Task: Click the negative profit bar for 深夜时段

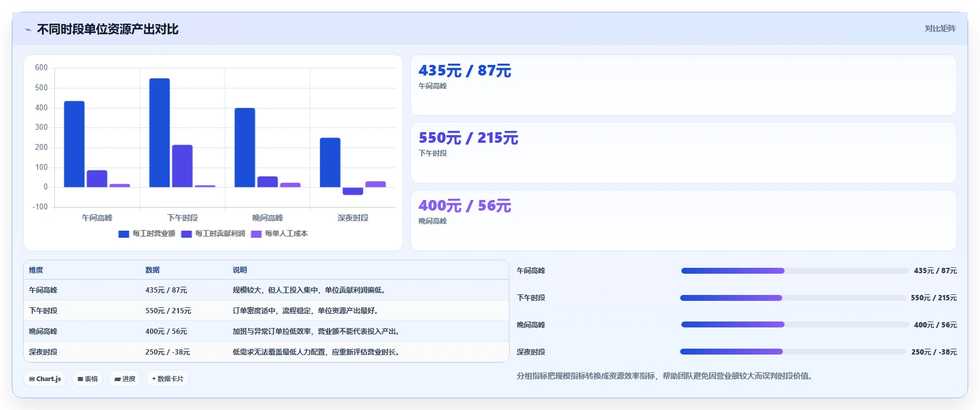Action: tap(353, 191)
